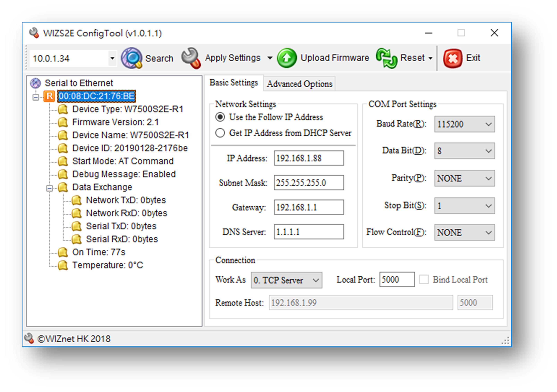This screenshot has width=557, height=392.
Task: Click the ConfigTool wrench icon in title bar
Action: click(34, 33)
